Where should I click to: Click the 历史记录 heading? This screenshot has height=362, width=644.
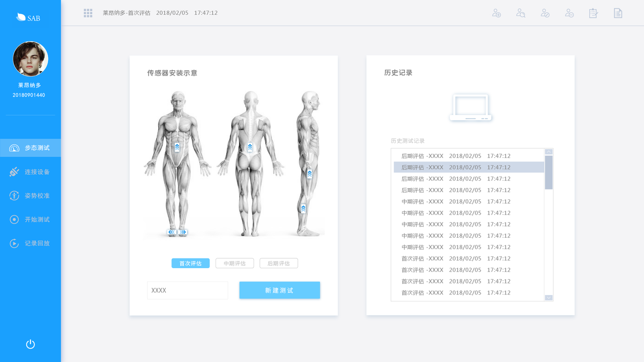pyautogui.click(x=398, y=72)
